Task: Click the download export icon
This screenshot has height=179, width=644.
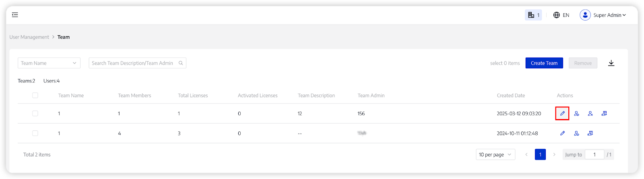Action: coord(611,63)
